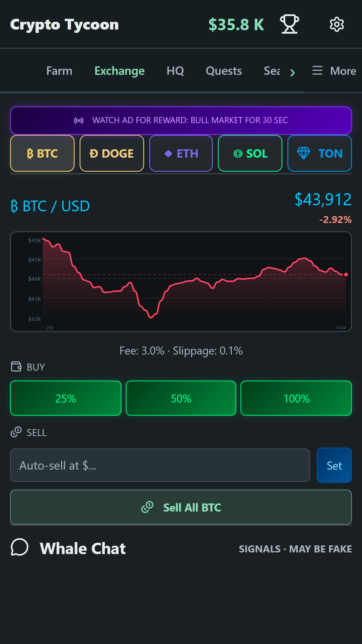The image size is (362, 644).
Task: Watch ad for bull market reward
Action: pyautogui.click(x=181, y=120)
